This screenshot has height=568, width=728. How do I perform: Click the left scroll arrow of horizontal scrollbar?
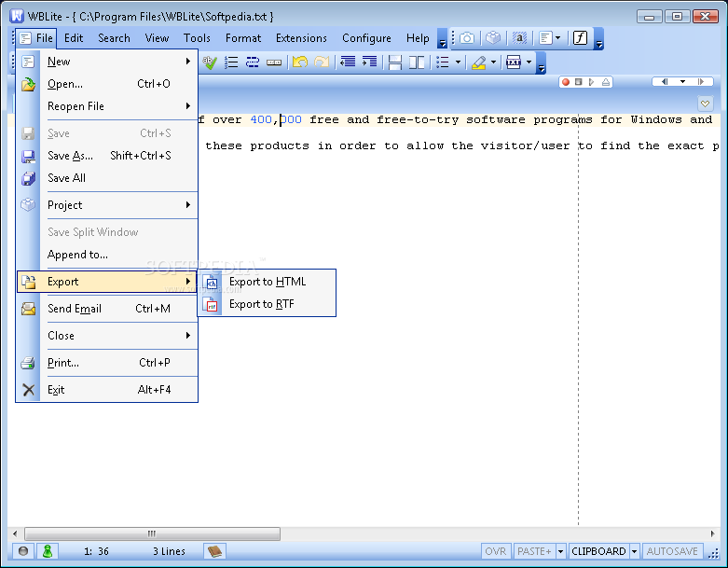point(15,533)
